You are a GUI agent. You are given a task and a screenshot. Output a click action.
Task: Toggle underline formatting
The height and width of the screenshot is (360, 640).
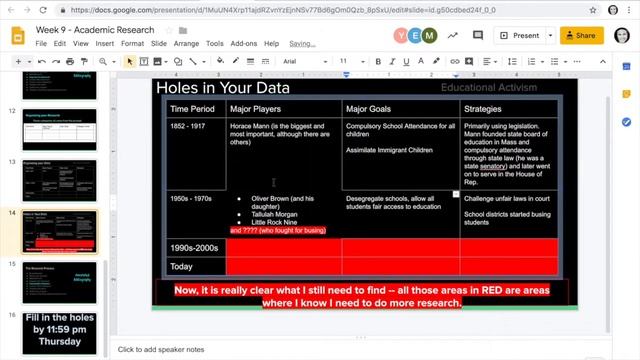pos(406,62)
